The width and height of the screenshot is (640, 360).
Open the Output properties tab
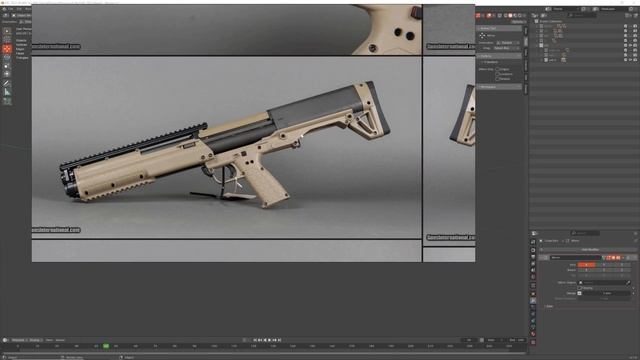[x=533, y=257]
